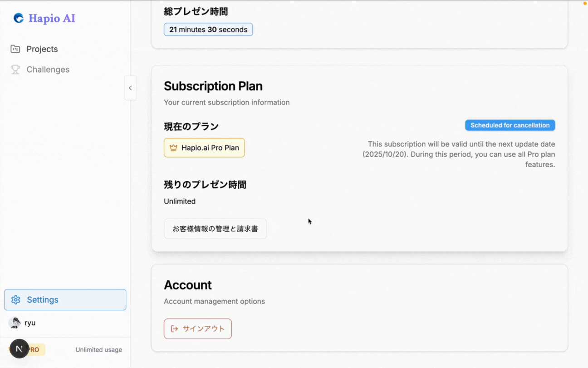Click Your current subscription information text

coord(227,102)
